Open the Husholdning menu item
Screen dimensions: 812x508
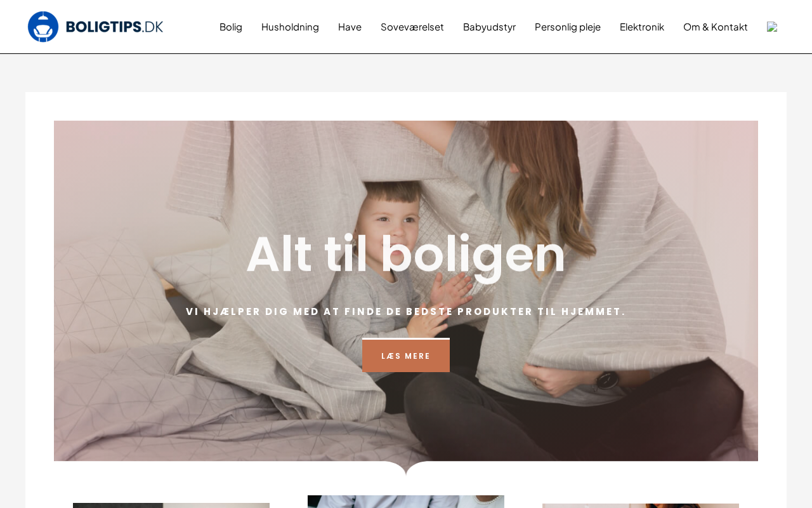290,27
